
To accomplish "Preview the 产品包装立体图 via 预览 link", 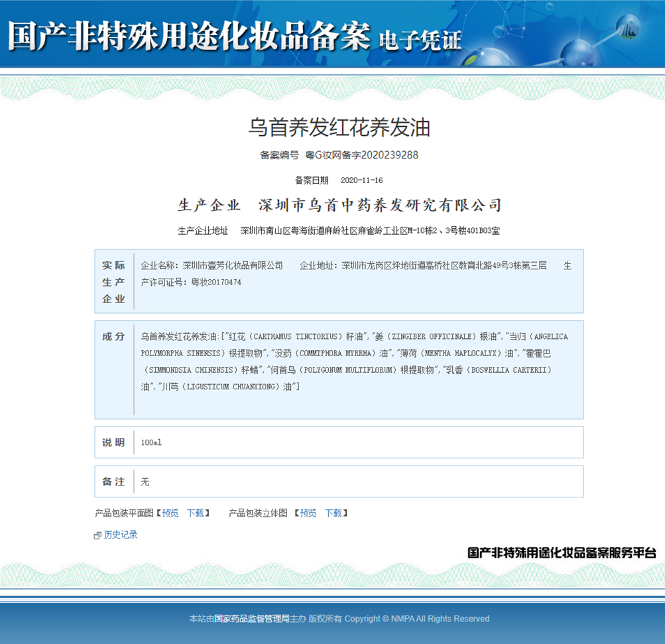I will click(x=308, y=513).
